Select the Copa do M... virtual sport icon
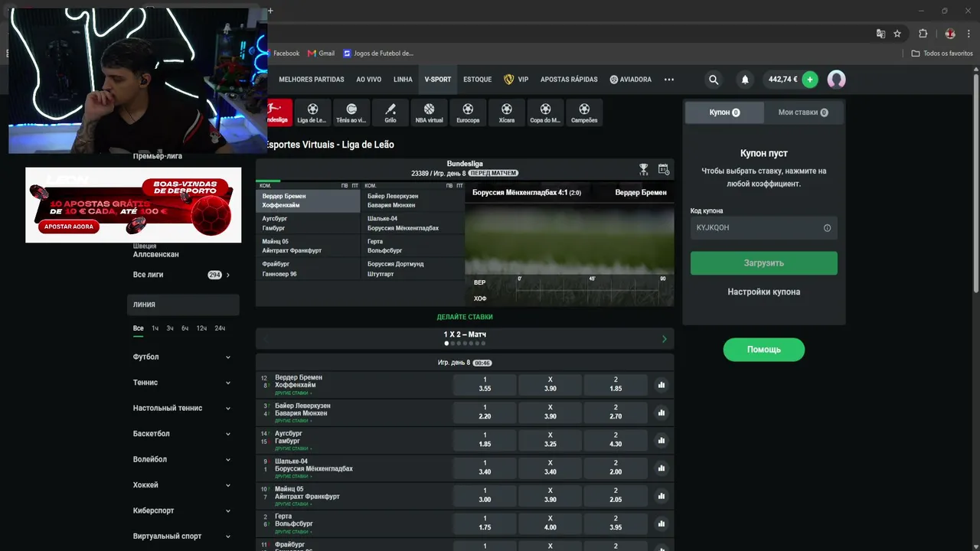Screen dimensions: 980x551 pyautogui.click(x=545, y=112)
